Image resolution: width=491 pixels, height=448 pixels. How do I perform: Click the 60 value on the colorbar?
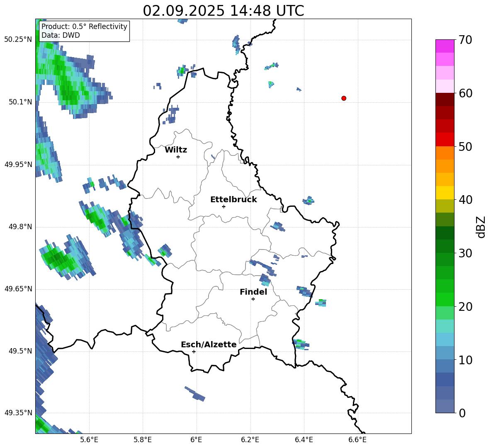(x=465, y=93)
